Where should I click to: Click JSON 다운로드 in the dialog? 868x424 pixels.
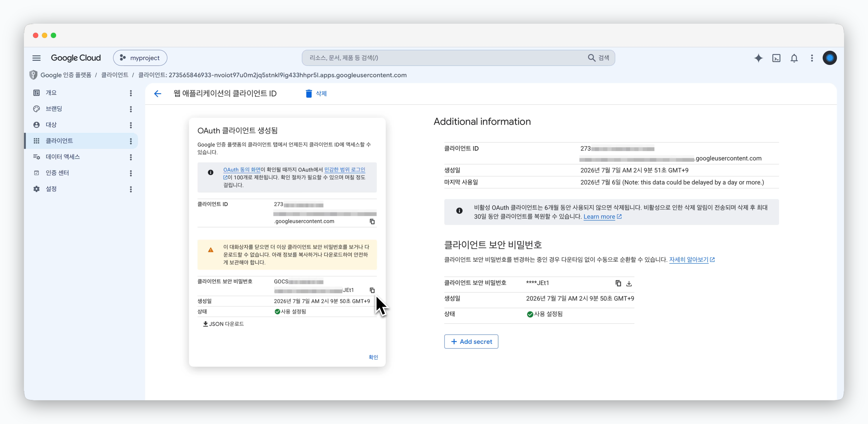pos(223,324)
